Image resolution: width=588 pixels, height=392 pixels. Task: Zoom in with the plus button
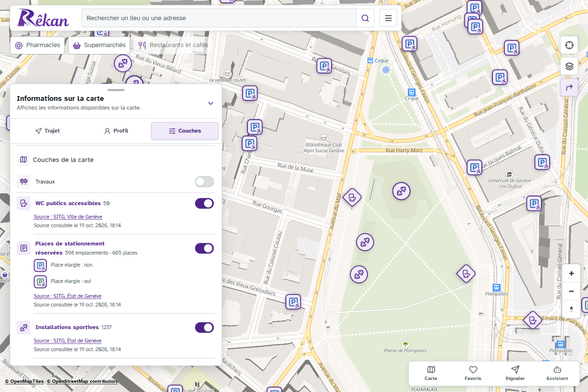(571, 273)
